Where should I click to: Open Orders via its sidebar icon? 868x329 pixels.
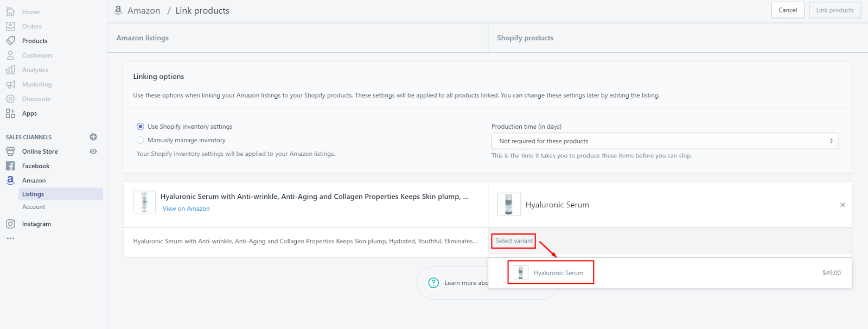(10, 26)
